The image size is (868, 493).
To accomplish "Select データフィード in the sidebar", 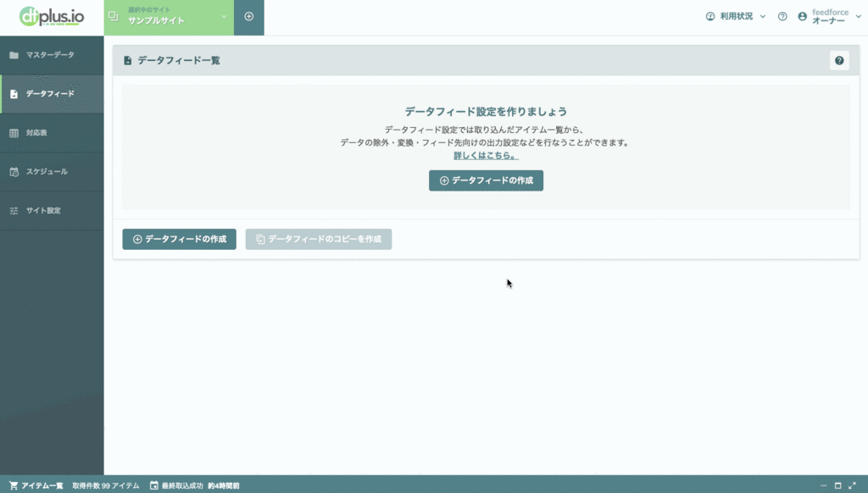I will coord(52,94).
